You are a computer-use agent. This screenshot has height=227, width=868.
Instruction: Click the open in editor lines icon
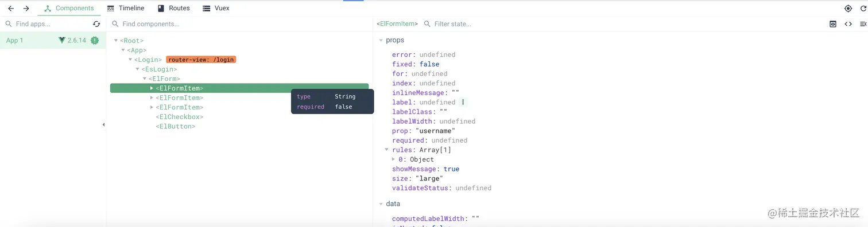click(863, 24)
